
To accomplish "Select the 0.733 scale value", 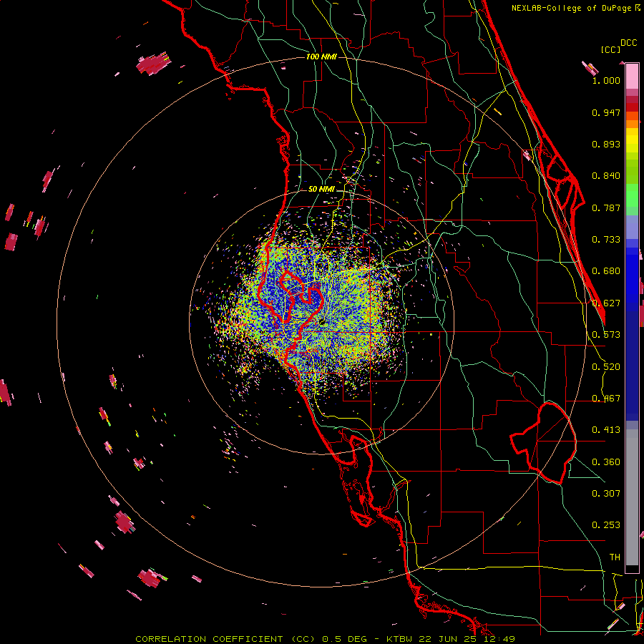I will (x=606, y=240).
